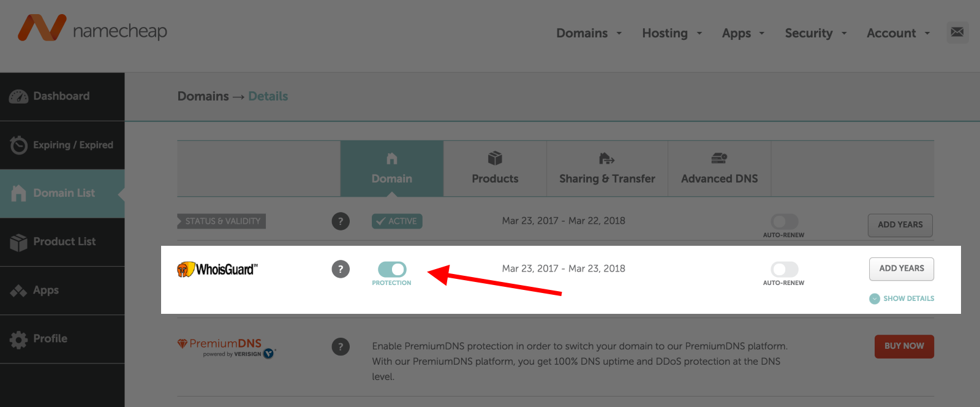This screenshot has width=980, height=407.
Task: Expand WhoisGuard Show Details
Action: [902, 299]
